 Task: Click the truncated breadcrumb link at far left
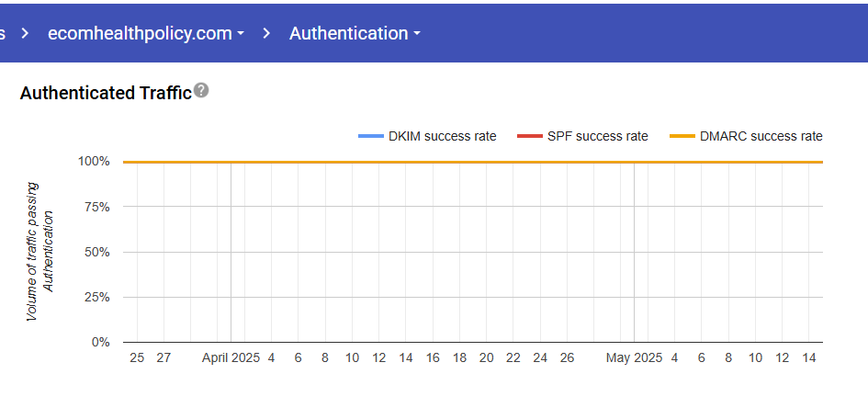(x=3, y=33)
